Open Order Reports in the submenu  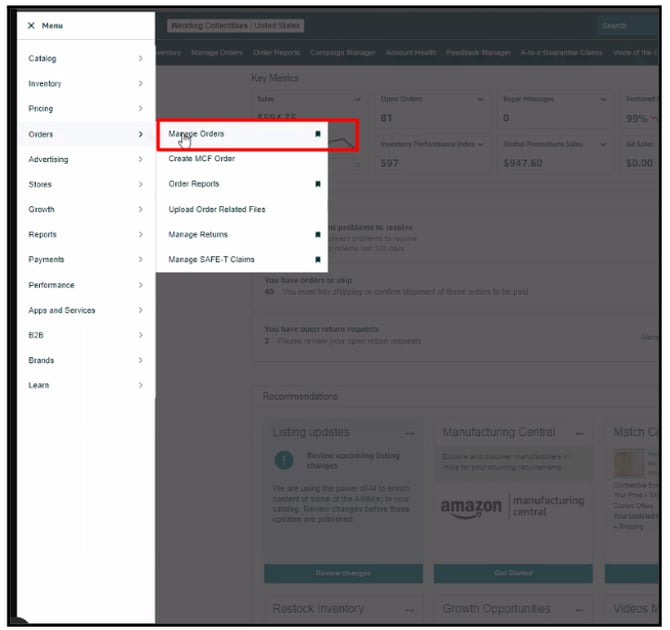(242, 184)
